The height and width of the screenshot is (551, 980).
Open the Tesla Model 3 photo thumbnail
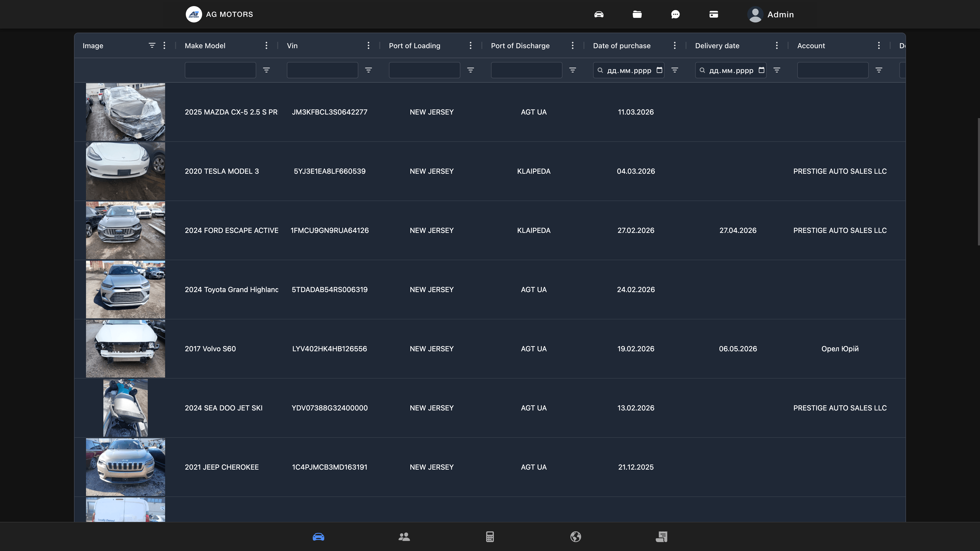tap(126, 171)
